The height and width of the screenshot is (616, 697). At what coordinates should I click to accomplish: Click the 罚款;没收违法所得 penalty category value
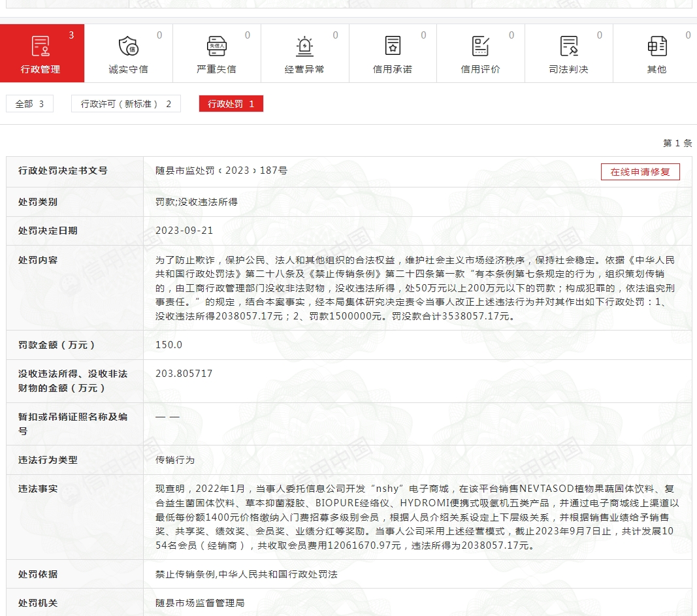pos(196,202)
